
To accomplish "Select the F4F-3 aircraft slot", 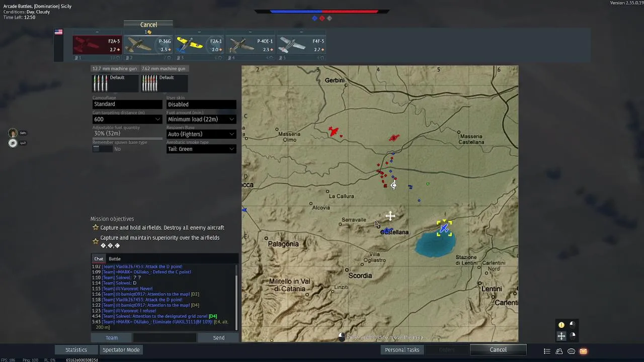I will point(301,45).
